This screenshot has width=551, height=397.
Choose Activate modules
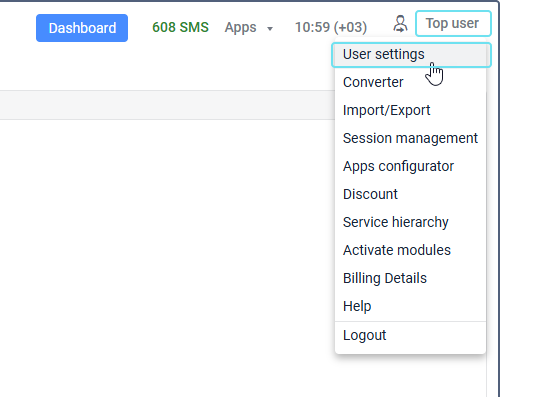(410, 250)
